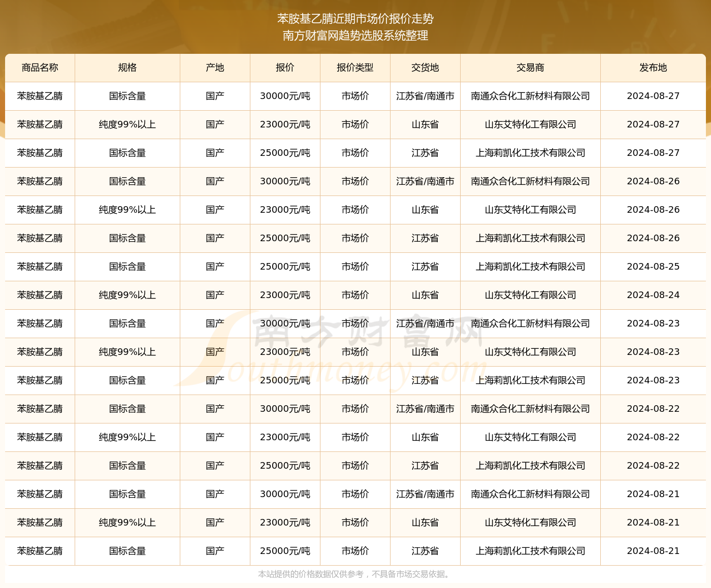
Task: Select 南通众合化工新材料有限公司 dated 2024-08-23
Action: pyautogui.click(x=530, y=323)
